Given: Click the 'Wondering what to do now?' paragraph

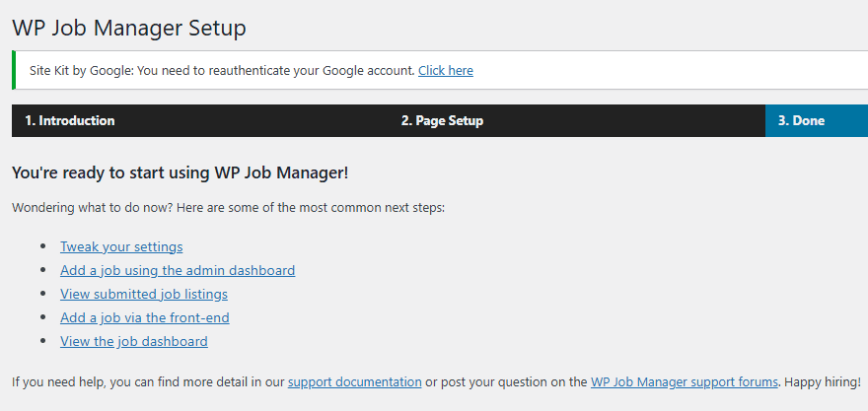Looking at the screenshot, I should [x=228, y=209].
